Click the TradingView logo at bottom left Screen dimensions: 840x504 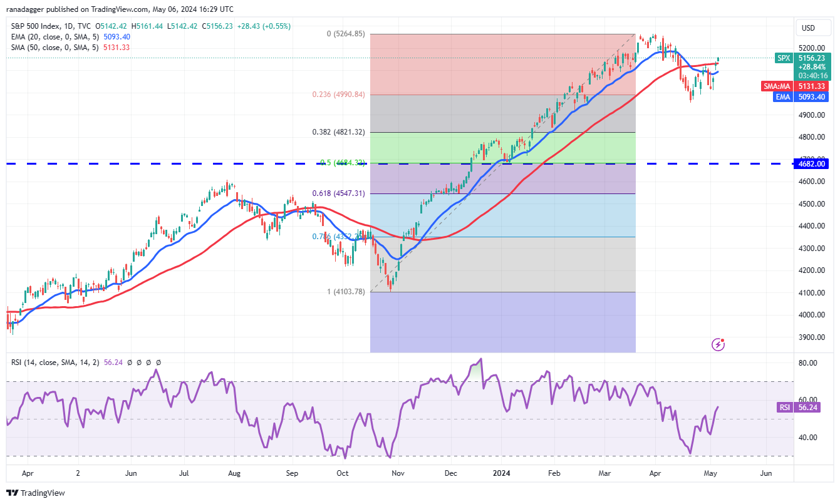(x=36, y=493)
